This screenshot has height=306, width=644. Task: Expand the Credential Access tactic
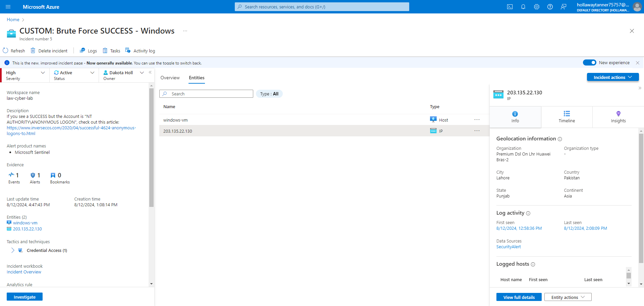tap(13, 250)
